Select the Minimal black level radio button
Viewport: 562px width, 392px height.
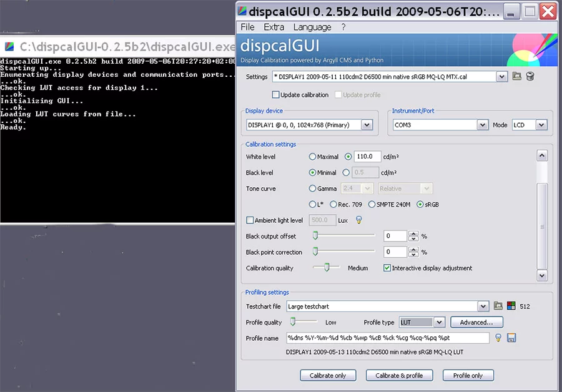click(312, 172)
